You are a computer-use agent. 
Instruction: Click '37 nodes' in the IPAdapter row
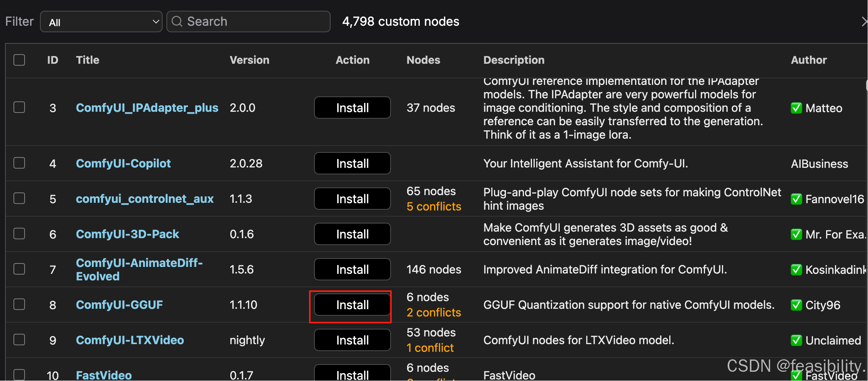point(431,108)
